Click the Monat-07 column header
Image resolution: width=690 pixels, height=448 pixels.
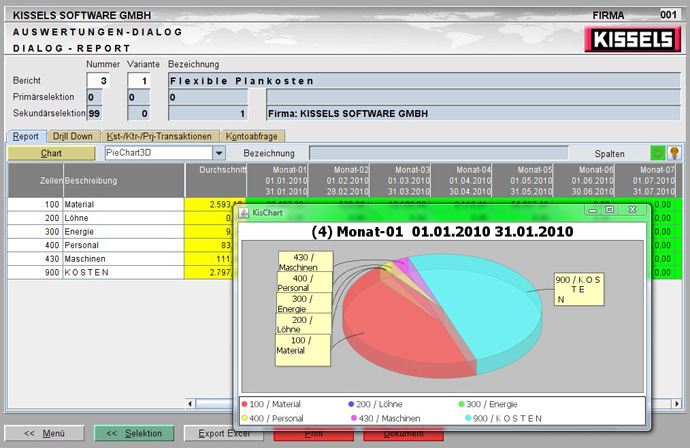(645, 180)
